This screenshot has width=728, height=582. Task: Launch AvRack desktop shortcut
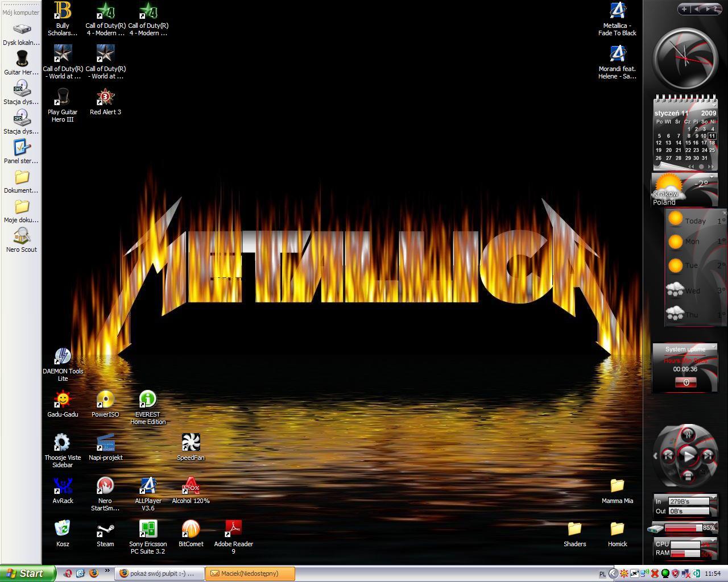pyautogui.click(x=63, y=490)
